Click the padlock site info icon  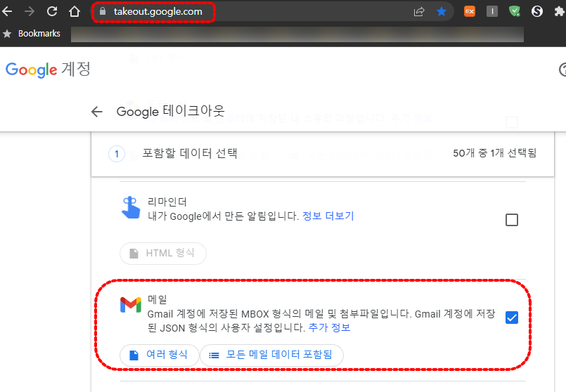click(103, 11)
